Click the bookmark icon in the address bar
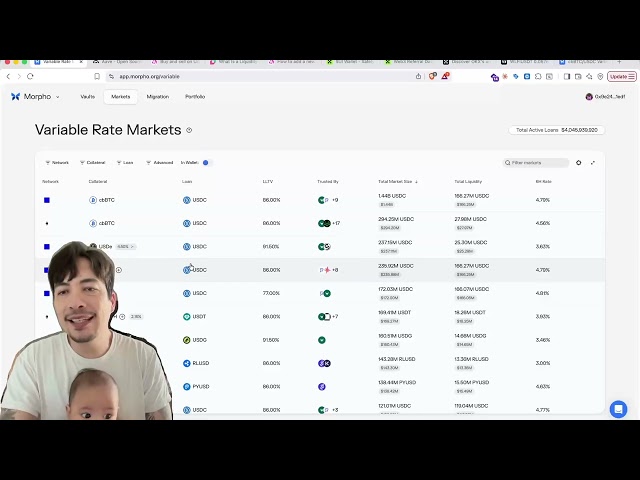 [97, 76]
